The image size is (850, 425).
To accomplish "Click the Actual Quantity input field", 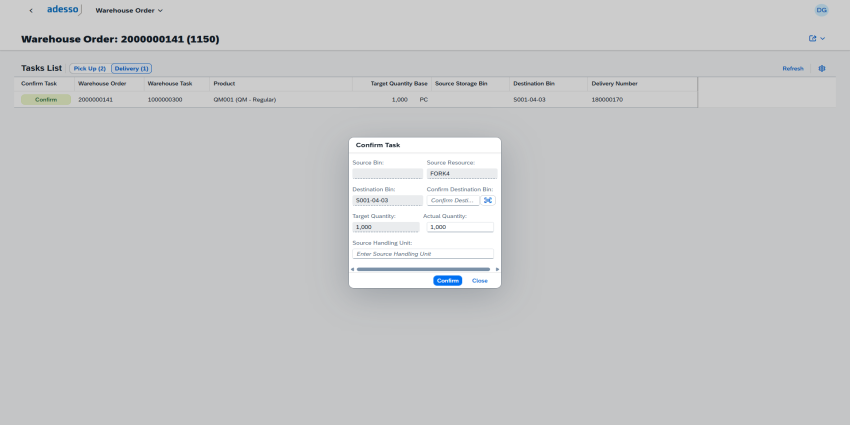I will [x=459, y=227].
